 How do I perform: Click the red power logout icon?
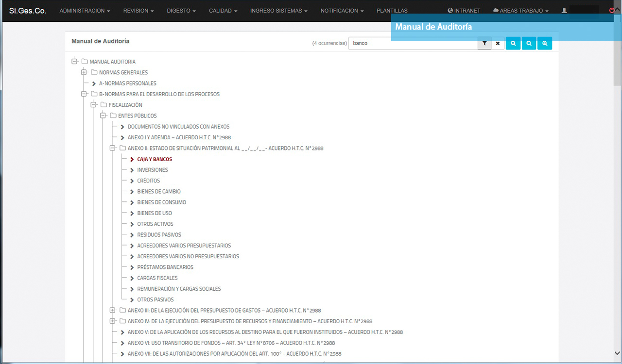[x=611, y=11]
